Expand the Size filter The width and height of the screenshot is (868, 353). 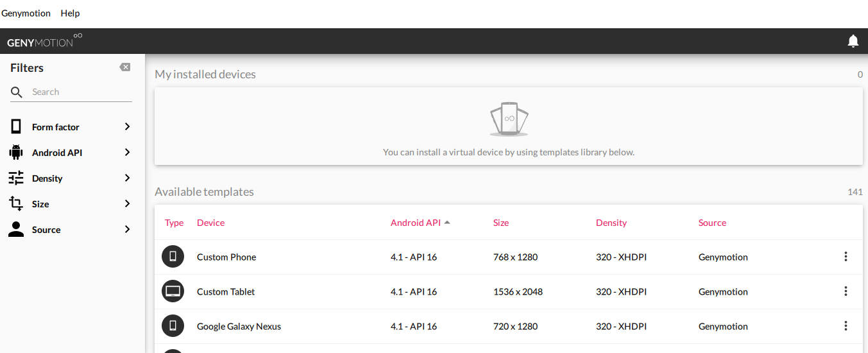(127, 204)
